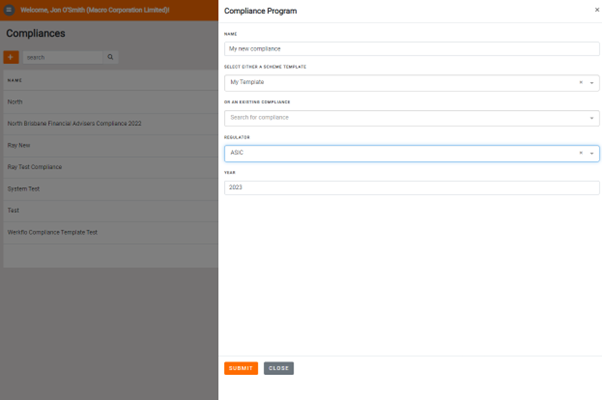Viewport: 602px width, 400px height.
Task: Open the Search for compliance combo box
Action: [x=412, y=118]
